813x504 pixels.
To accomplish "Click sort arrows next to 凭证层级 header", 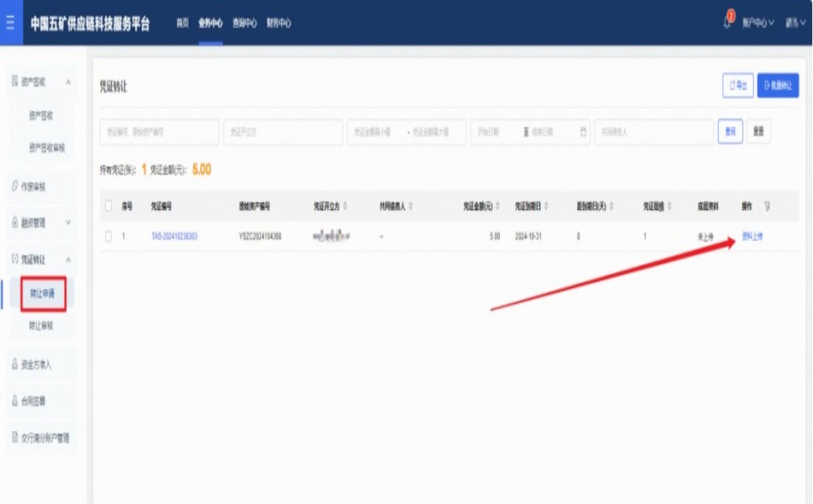I will tap(669, 206).
